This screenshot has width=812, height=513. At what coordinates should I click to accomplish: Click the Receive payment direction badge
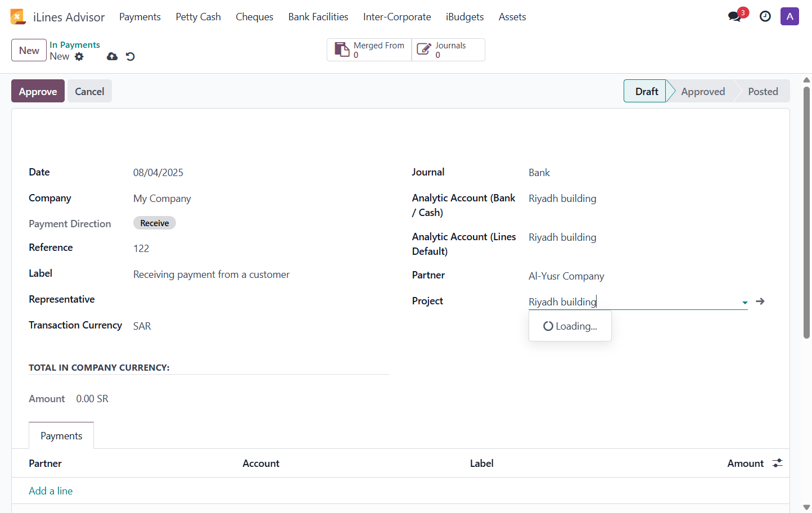click(x=155, y=223)
